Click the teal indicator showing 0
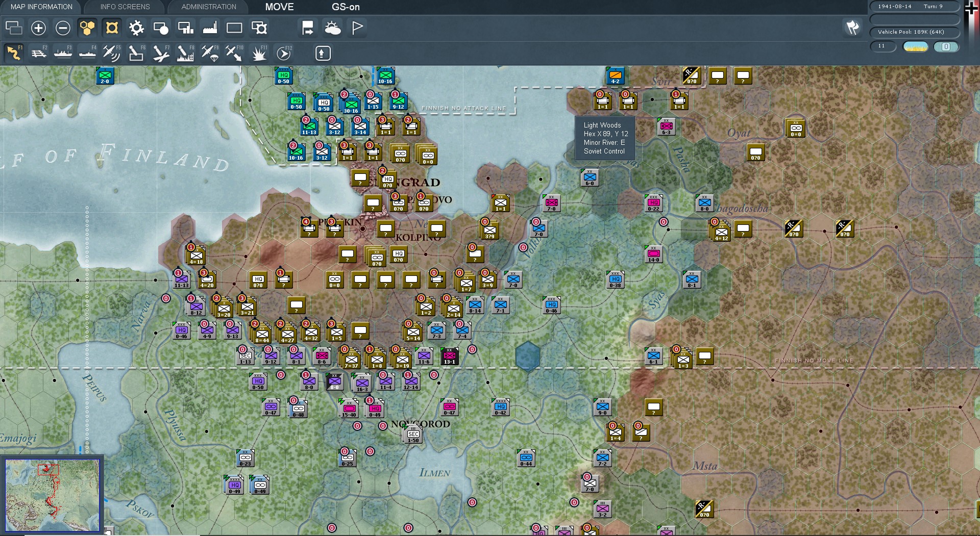 tap(946, 46)
